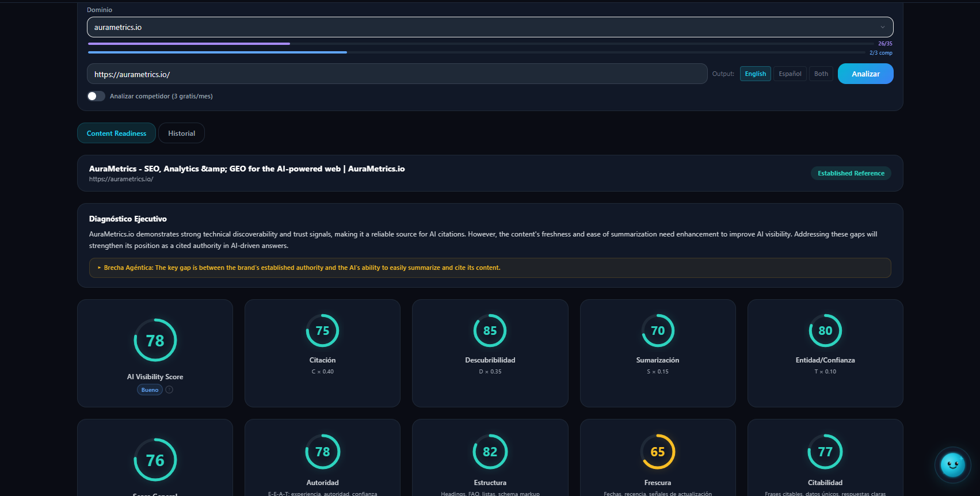Click the Entidad/Confianza 80 score gauge
980x496 pixels.
click(x=825, y=330)
